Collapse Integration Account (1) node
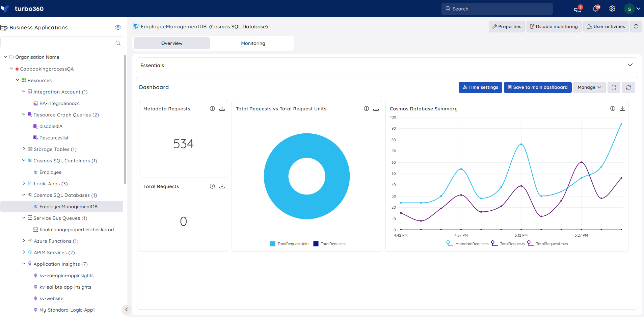The width and height of the screenshot is (644, 317). 24,91
